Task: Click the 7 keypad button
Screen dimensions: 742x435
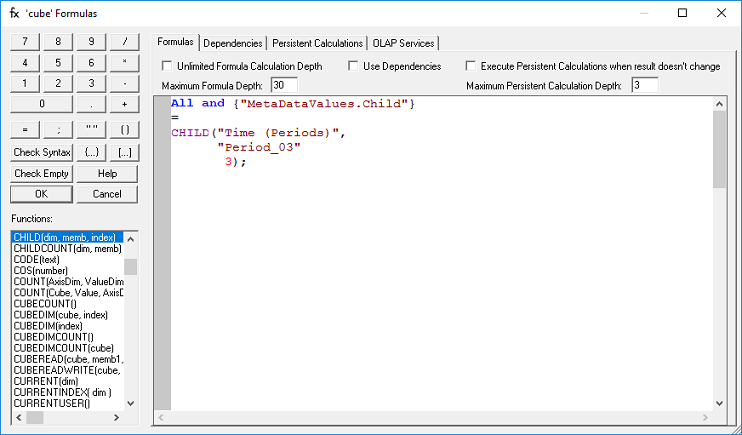Action: coord(25,42)
